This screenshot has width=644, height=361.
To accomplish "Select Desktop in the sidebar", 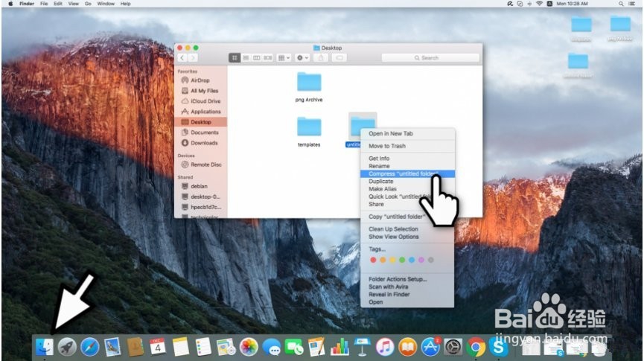I will pos(201,122).
